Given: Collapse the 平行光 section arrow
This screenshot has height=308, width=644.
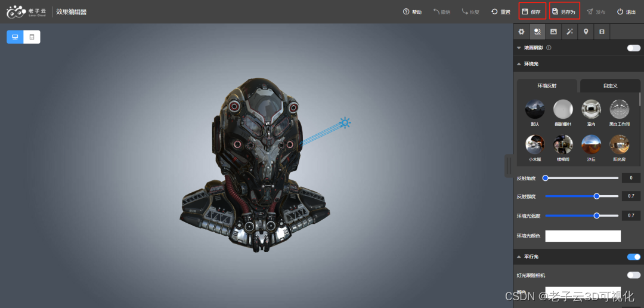Looking at the screenshot, I should (x=519, y=257).
